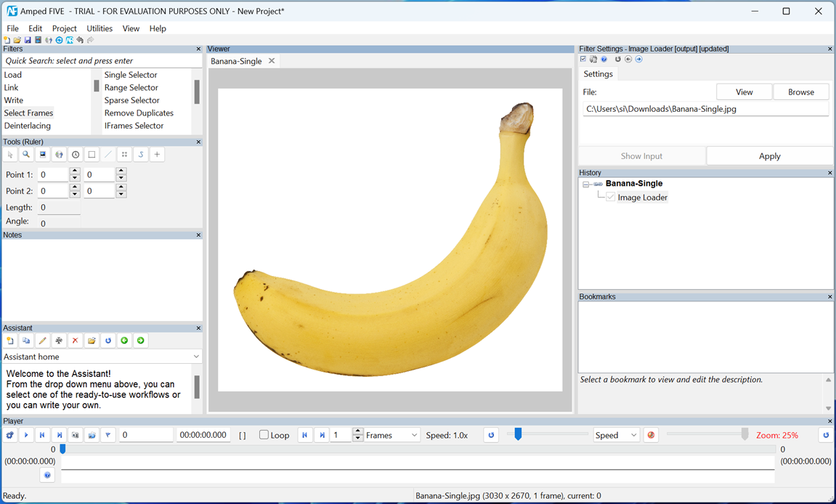Viewport: 836px width, 504px height.
Task: Delete the workflow using the red X icon
Action: tap(75, 340)
